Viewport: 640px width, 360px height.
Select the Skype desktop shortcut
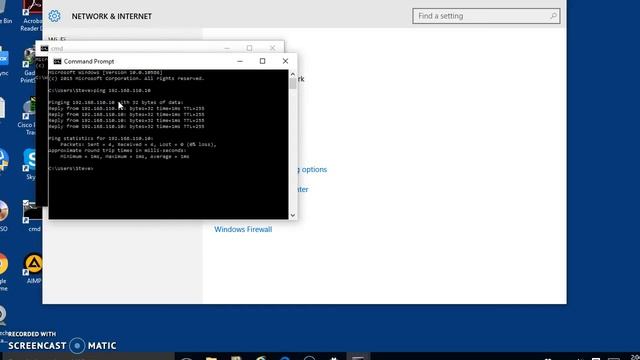[31, 164]
